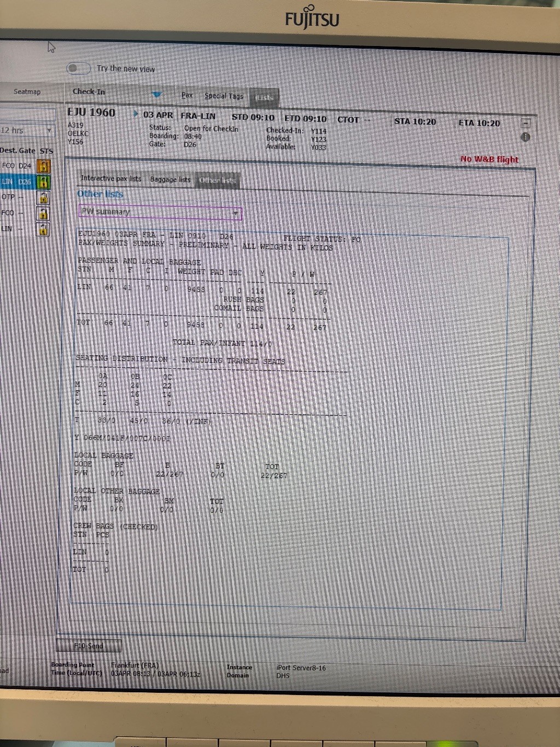Open the Special Tags tab
Image resolution: width=560 pixels, height=747 pixels.
(224, 96)
